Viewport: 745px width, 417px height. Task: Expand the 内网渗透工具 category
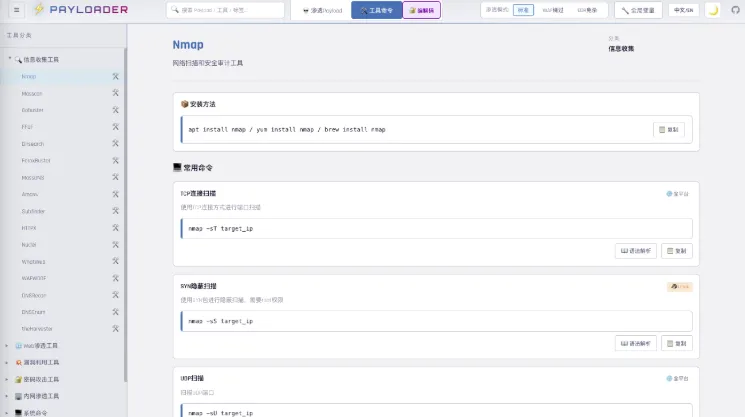[62, 396]
